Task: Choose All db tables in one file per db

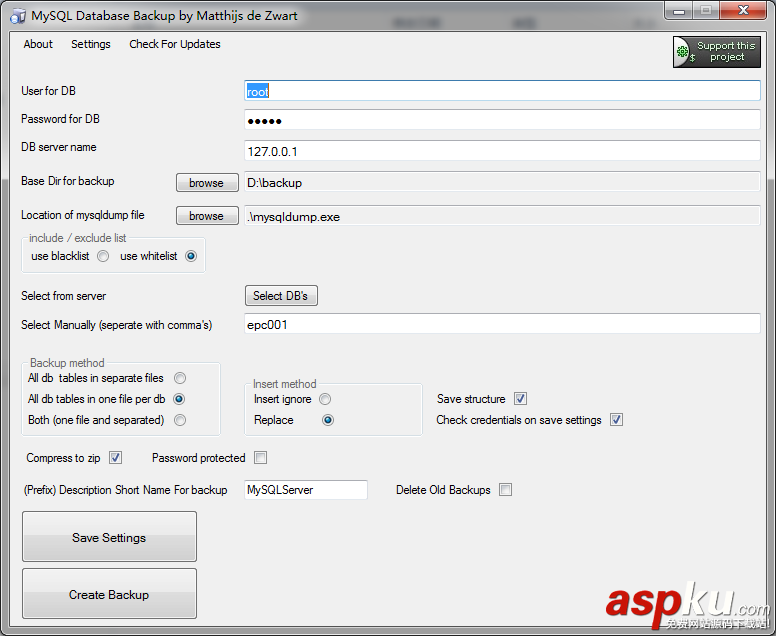Action: (179, 399)
